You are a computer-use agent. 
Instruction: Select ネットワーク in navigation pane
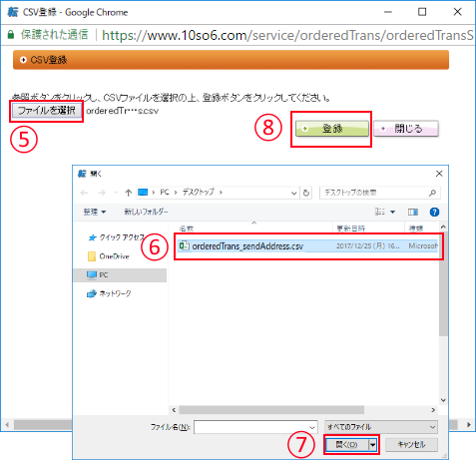pyautogui.click(x=109, y=293)
